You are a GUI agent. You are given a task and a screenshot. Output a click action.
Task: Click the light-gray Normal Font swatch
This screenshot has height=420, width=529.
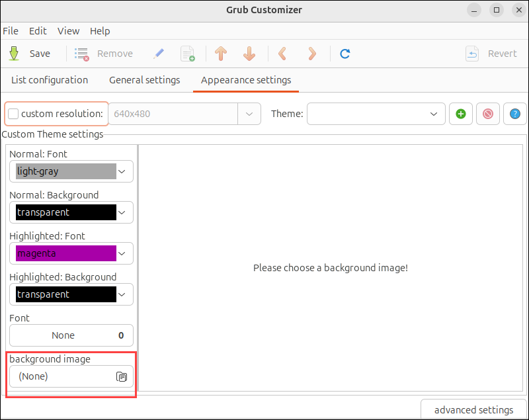pos(66,171)
